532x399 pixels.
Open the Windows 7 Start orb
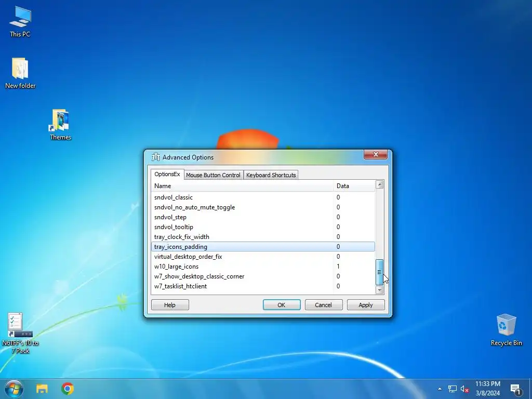click(x=14, y=389)
